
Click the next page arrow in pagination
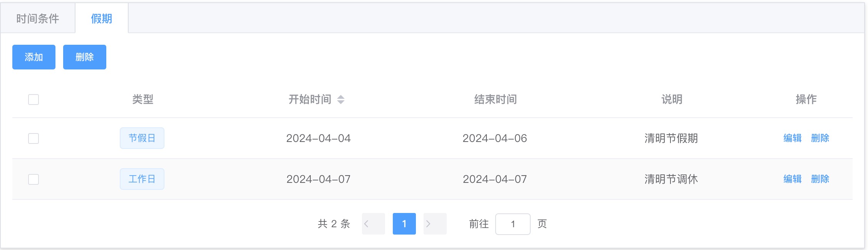click(x=435, y=224)
